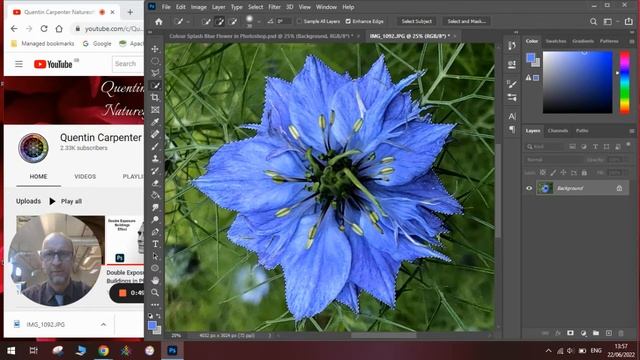Select the Elliptical Marquee tool
This screenshot has height=360, width=640.
pyautogui.click(x=155, y=61)
